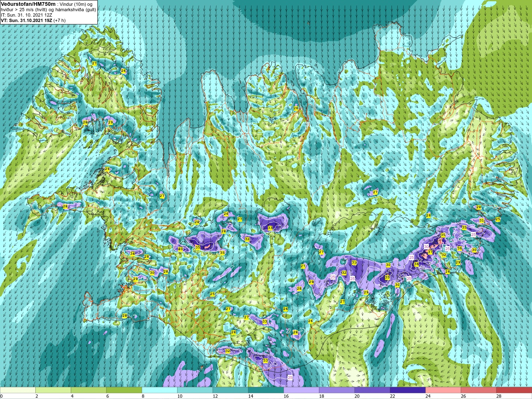Select the 24–26 m/s light pink legend swatch

443,390
